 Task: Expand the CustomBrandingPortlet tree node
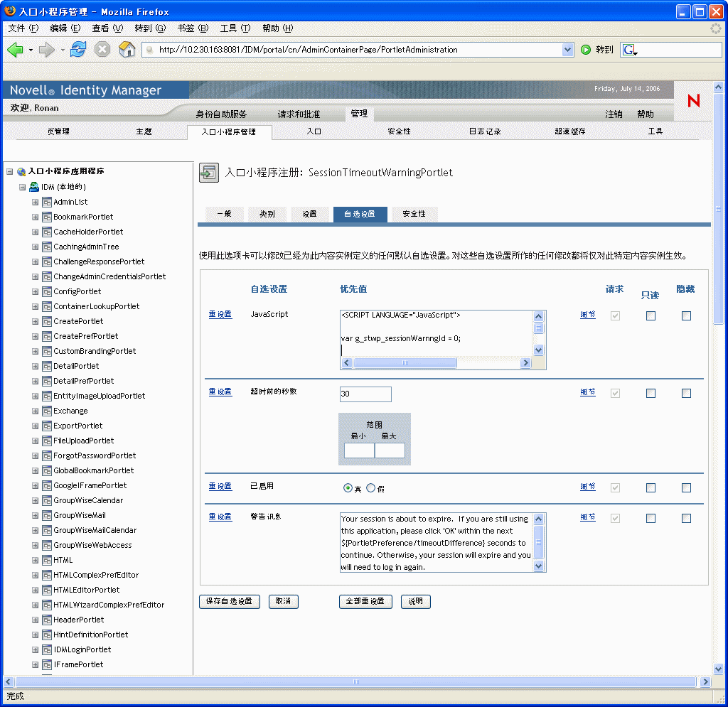[35, 352]
